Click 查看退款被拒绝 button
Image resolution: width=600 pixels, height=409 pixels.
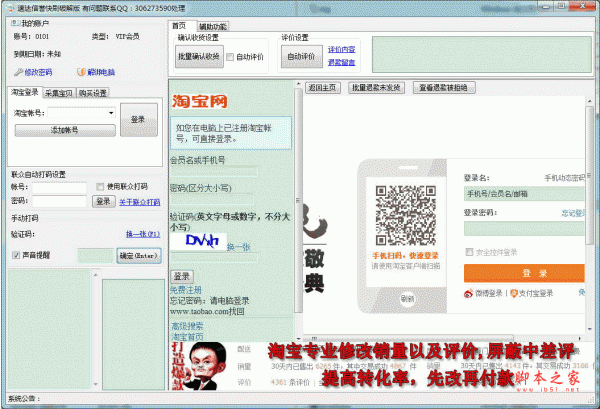443,88
